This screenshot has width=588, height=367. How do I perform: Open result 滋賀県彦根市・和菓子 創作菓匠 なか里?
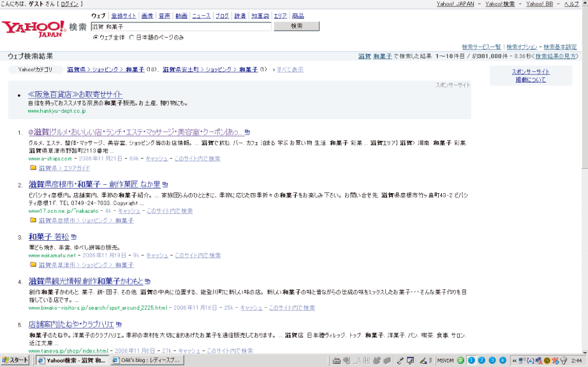coord(94,184)
